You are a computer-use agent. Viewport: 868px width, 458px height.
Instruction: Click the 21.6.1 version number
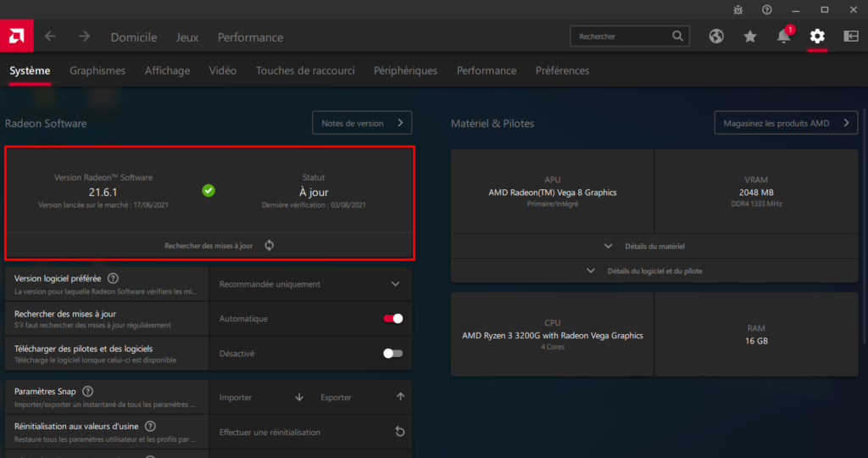click(103, 193)
